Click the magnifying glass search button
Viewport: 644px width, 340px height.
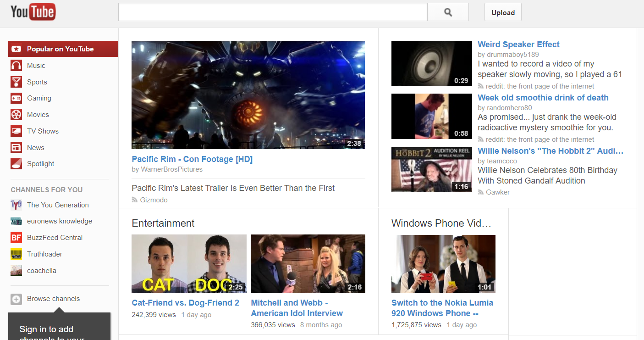coord(448,12)
